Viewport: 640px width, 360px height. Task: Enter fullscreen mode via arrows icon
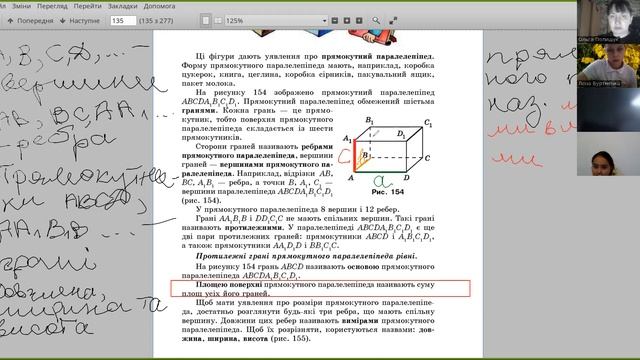click(393, 20)
